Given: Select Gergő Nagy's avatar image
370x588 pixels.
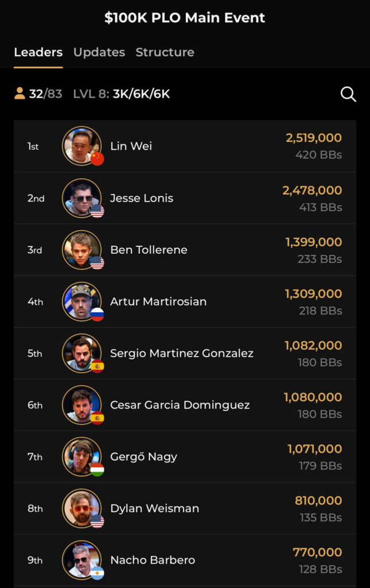Looking at the screenshot, I should point(81,457).
